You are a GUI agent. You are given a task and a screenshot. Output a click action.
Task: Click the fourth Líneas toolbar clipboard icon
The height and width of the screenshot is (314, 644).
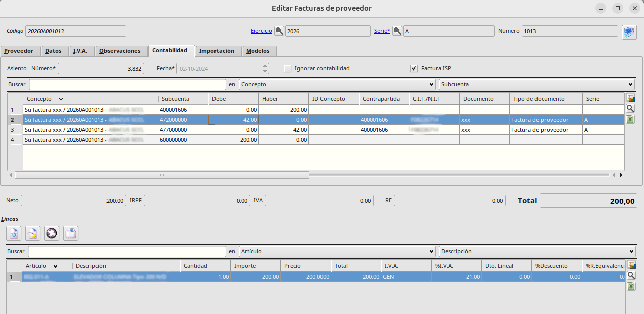click(x=71, y=233)
